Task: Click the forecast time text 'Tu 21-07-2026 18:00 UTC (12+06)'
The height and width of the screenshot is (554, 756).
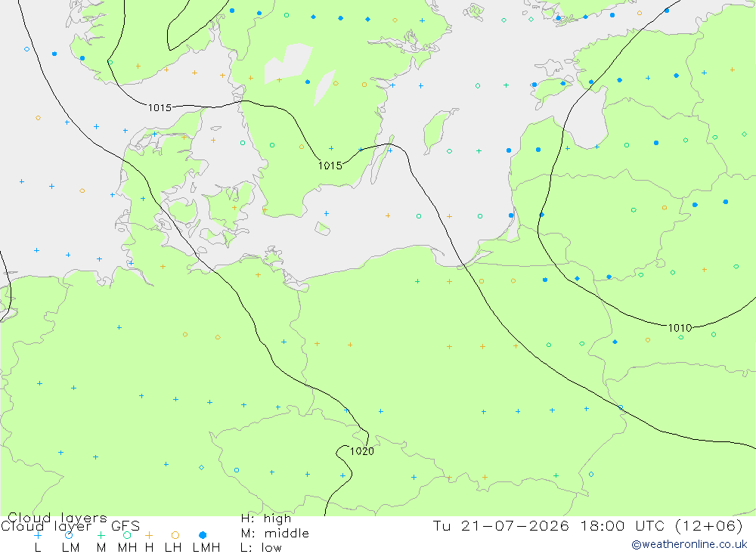Action: tap(587, 525)
